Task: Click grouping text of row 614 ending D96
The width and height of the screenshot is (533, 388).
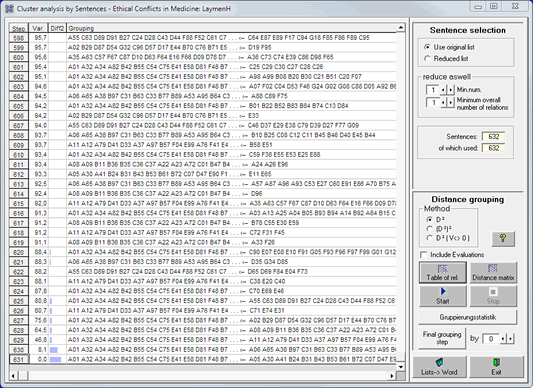Action: coord(165,193)
